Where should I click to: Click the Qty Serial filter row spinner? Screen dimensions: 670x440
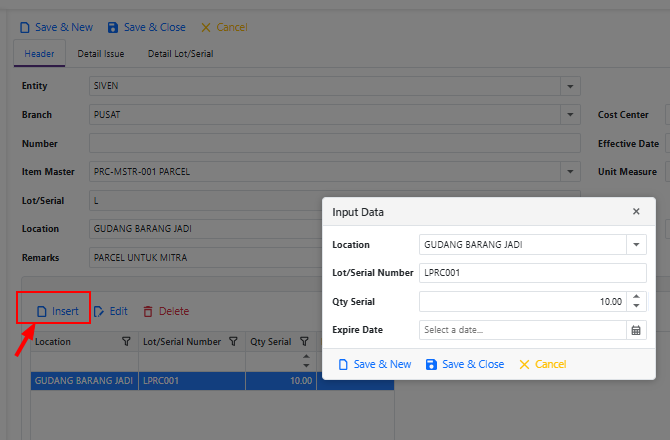click(x=306, y=361)
